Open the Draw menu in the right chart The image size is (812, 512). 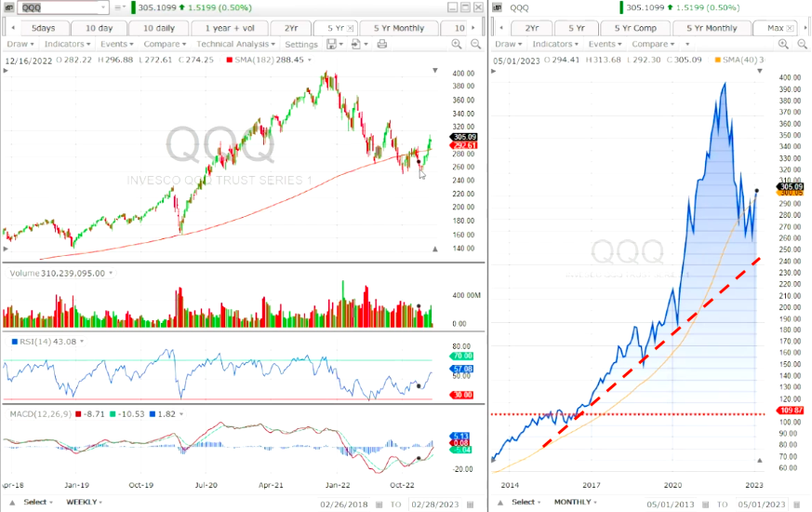509,44
